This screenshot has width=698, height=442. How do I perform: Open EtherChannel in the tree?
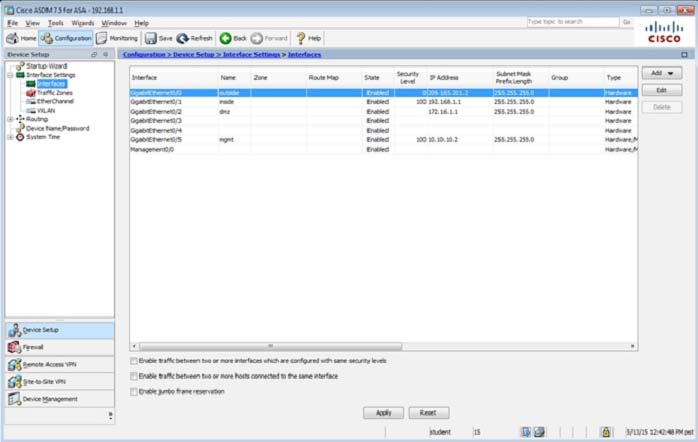point(55,101)
